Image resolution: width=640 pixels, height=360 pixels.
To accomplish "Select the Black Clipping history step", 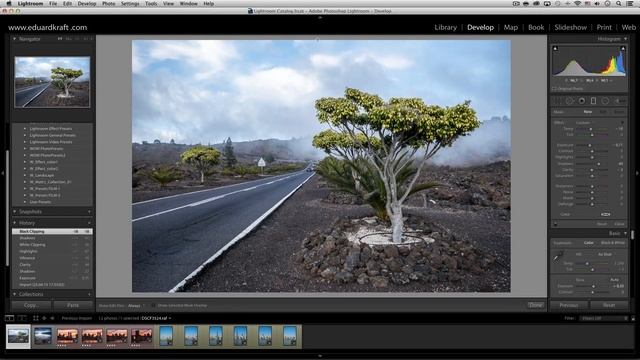I will point(52,231).
